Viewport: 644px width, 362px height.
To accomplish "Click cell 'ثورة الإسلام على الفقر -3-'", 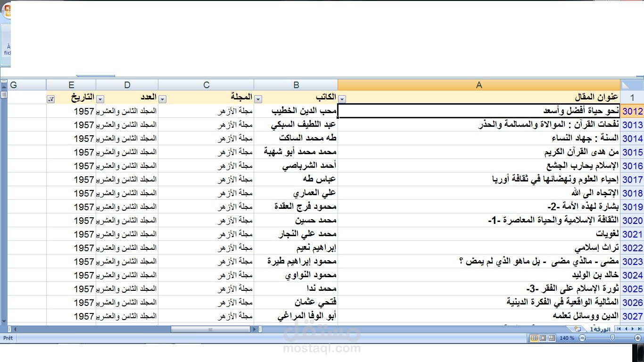I will 479,289.
